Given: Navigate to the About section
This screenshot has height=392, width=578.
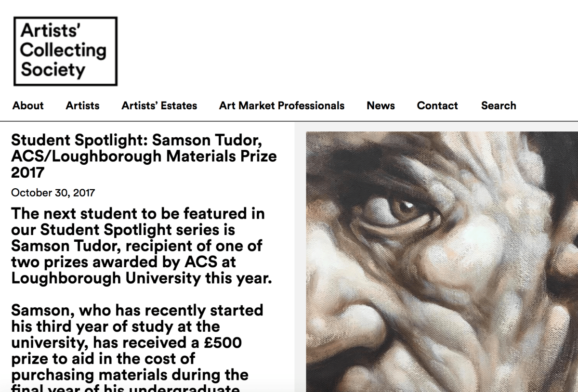Looking at the screenshot, I should coord(27,105).
